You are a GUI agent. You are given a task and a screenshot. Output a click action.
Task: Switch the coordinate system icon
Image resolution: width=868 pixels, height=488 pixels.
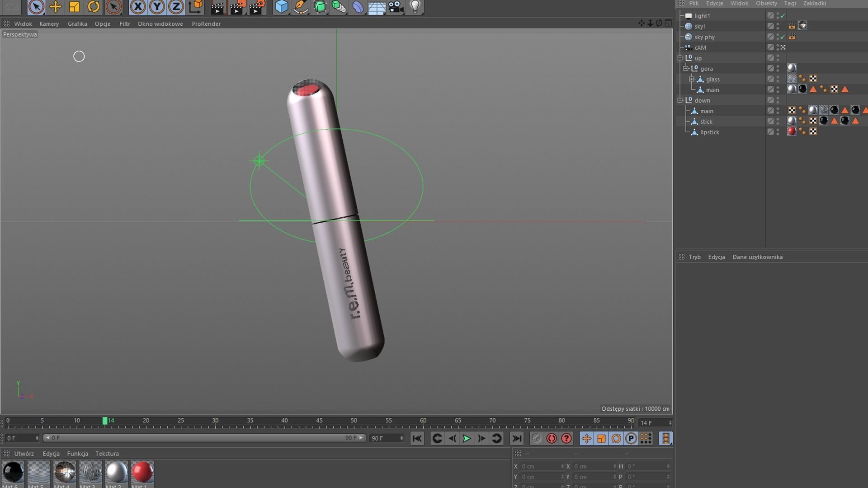click(x=195, y=7)
